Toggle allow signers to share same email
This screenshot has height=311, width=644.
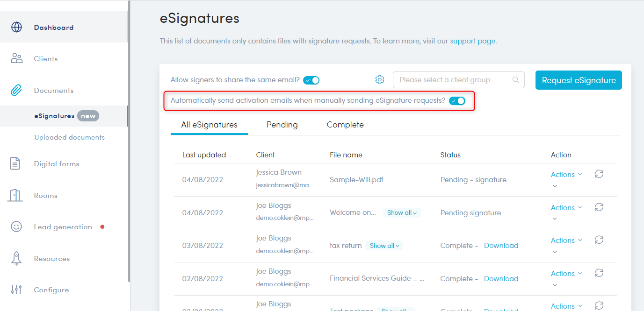click(x=311, y=80)
